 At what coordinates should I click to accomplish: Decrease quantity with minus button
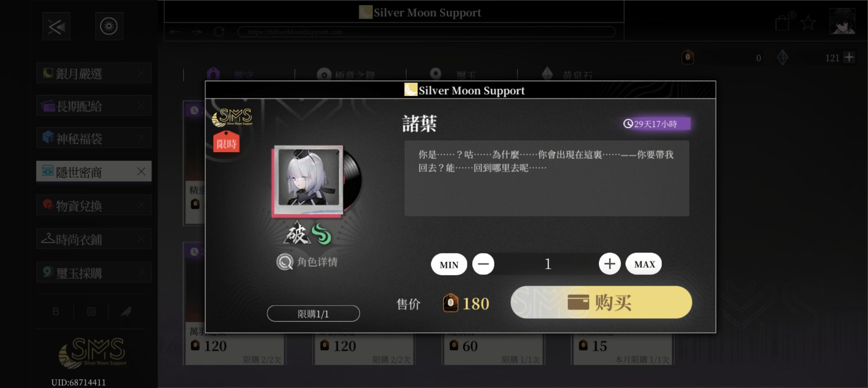483,264
